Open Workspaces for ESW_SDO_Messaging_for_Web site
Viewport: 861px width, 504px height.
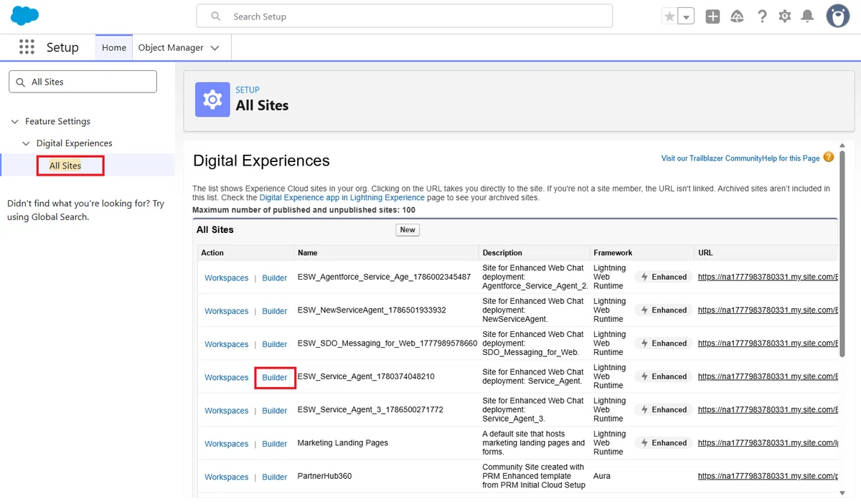click(x=226, y=344)
